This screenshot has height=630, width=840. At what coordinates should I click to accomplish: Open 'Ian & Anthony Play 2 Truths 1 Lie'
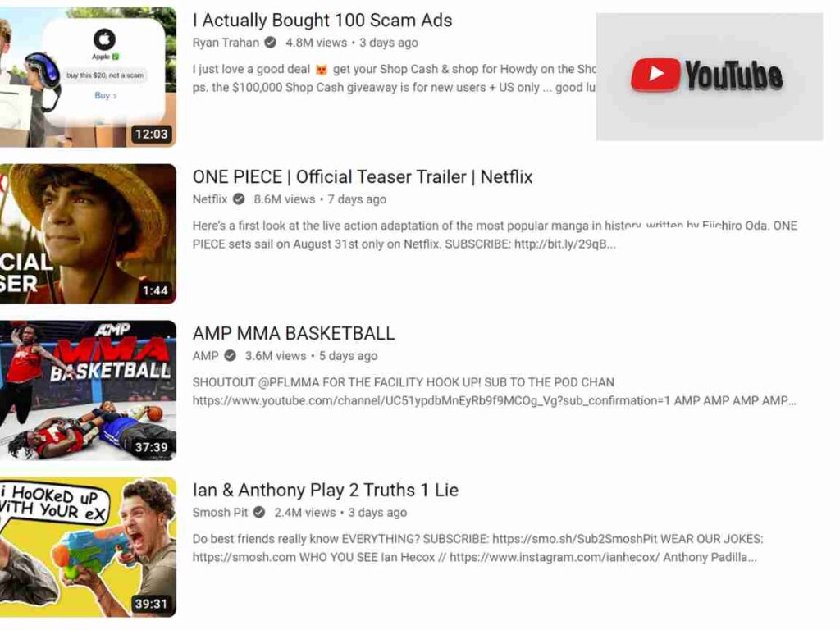(325, 490)
